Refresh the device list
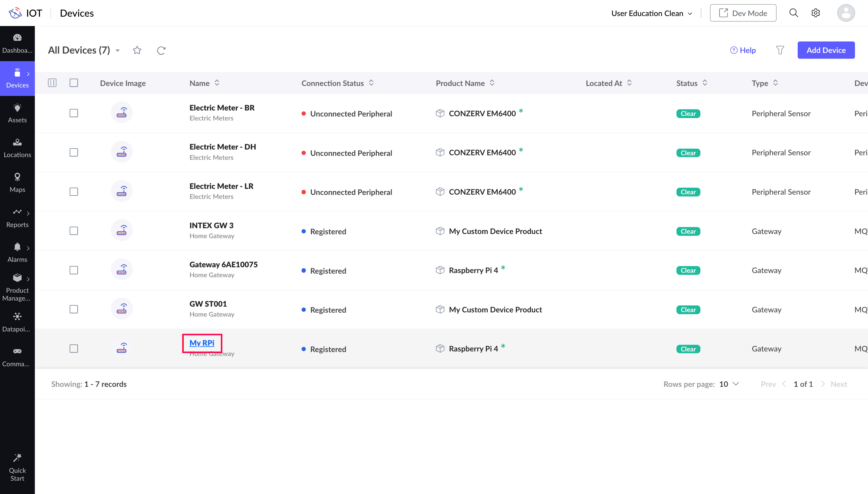Screen dimensions: 868x494 [161, 50]
